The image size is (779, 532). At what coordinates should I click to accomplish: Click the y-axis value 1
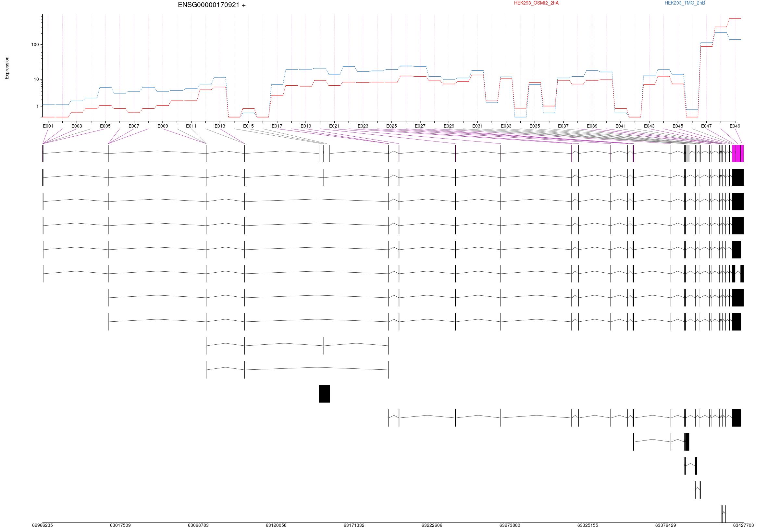[x=38, y=106]
